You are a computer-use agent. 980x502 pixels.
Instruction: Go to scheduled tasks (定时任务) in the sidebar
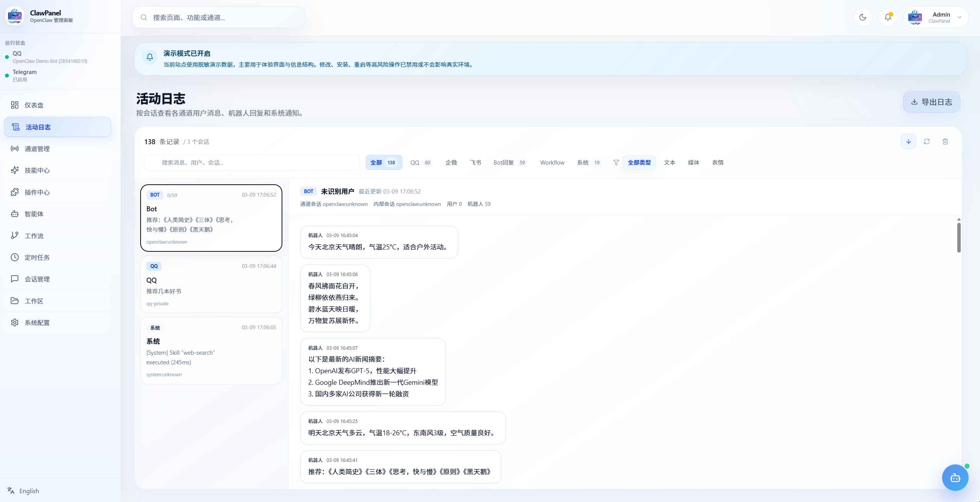(37, 258)
